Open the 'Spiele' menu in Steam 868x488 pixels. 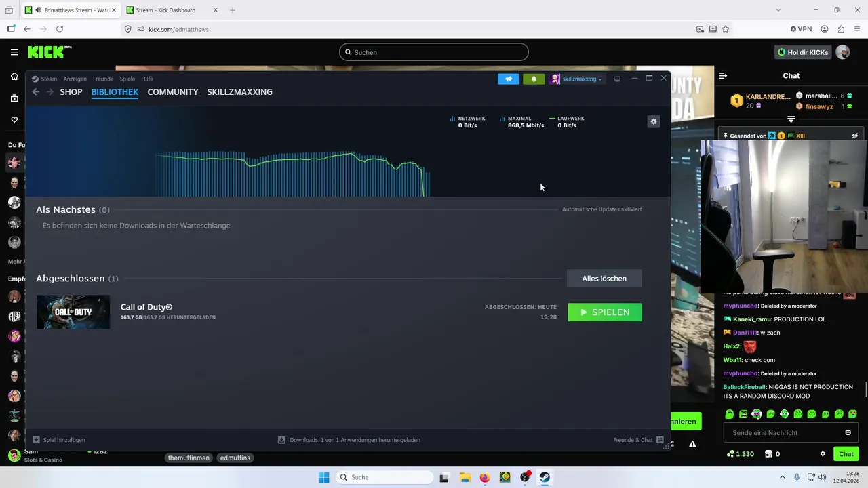127,79
